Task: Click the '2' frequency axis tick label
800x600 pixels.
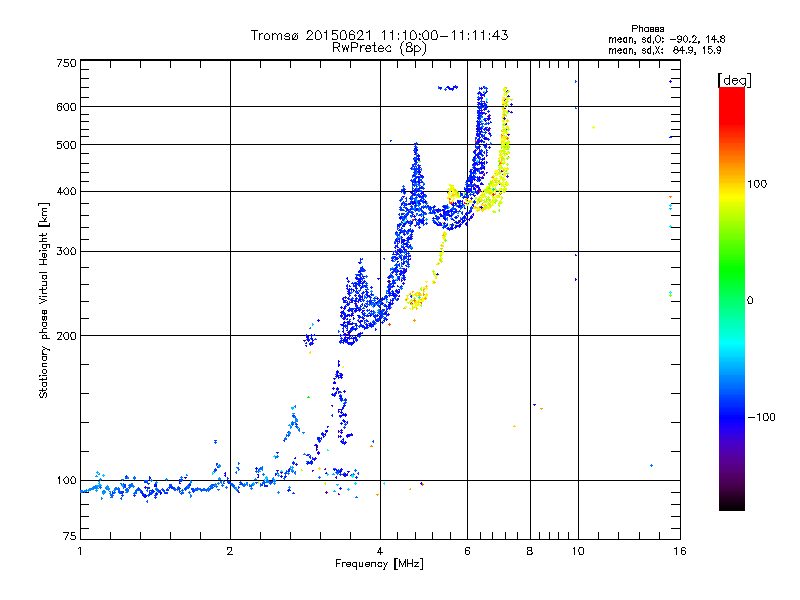Action: click(230, 551)
